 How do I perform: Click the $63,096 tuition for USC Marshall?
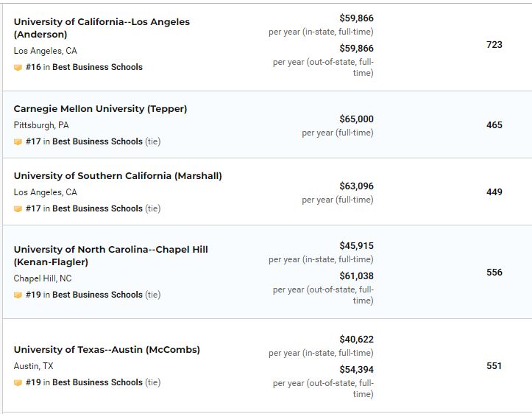tap(356, 186)
